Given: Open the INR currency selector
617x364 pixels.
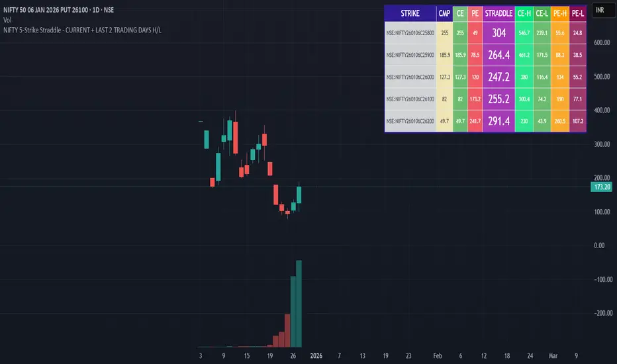Looking at the screenshot, I should coord(603,10).
